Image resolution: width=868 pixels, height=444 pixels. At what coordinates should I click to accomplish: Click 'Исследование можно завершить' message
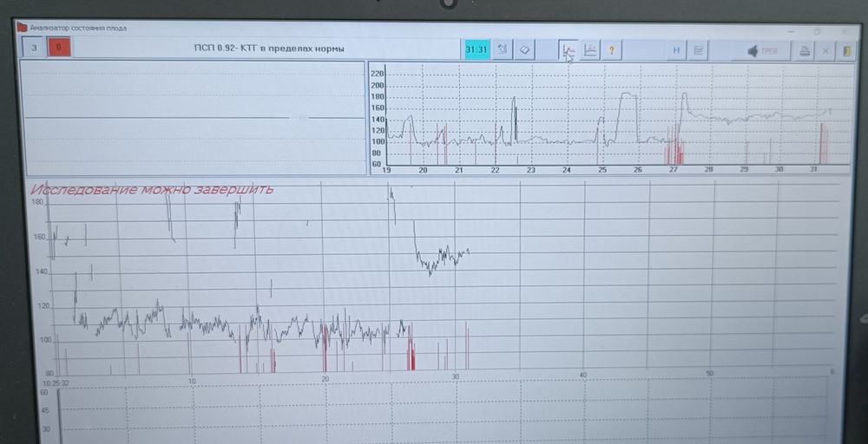click(x=152, y=189)
